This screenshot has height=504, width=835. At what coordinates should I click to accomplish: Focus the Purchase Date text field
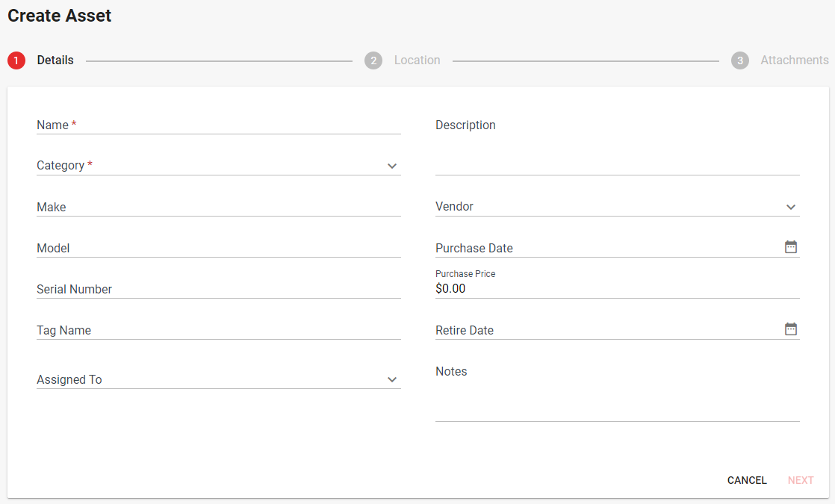[608, 248]
